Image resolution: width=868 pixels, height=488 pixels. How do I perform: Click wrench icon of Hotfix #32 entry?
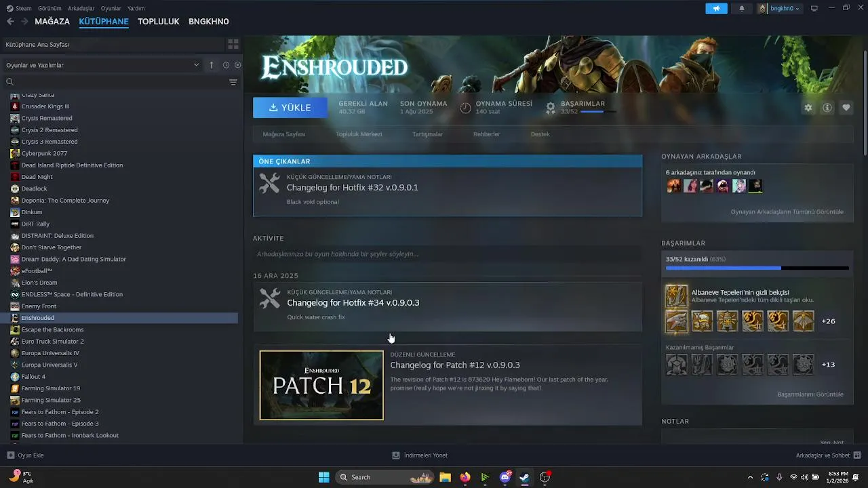point(270,183)
